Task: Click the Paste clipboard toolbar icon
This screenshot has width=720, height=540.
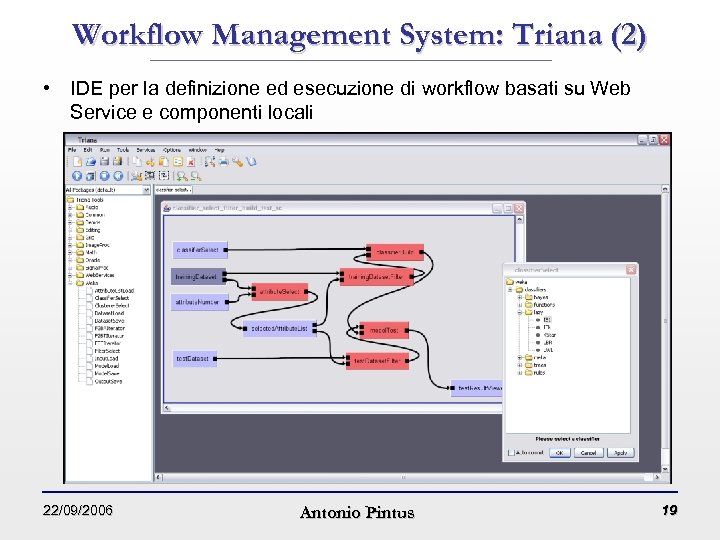Action: pyautogui.click(x=164, y=162)
